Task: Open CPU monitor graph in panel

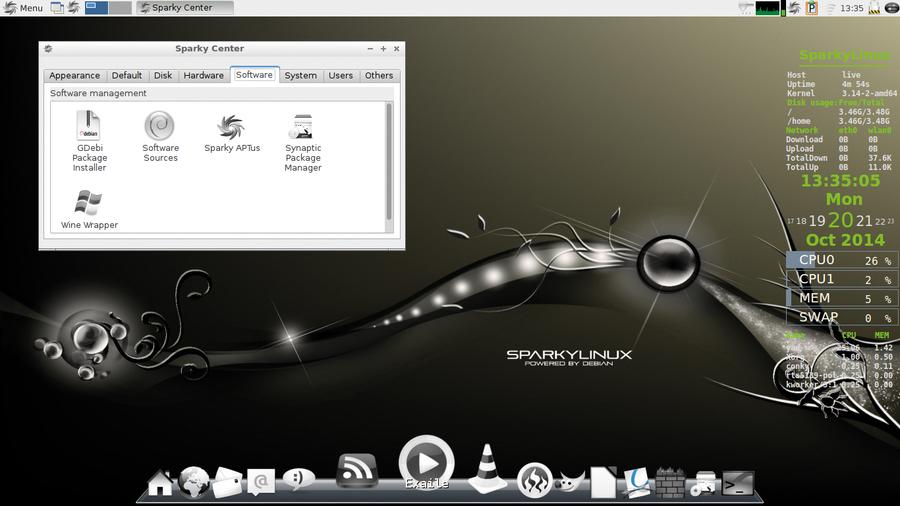Action: (767, 7)
